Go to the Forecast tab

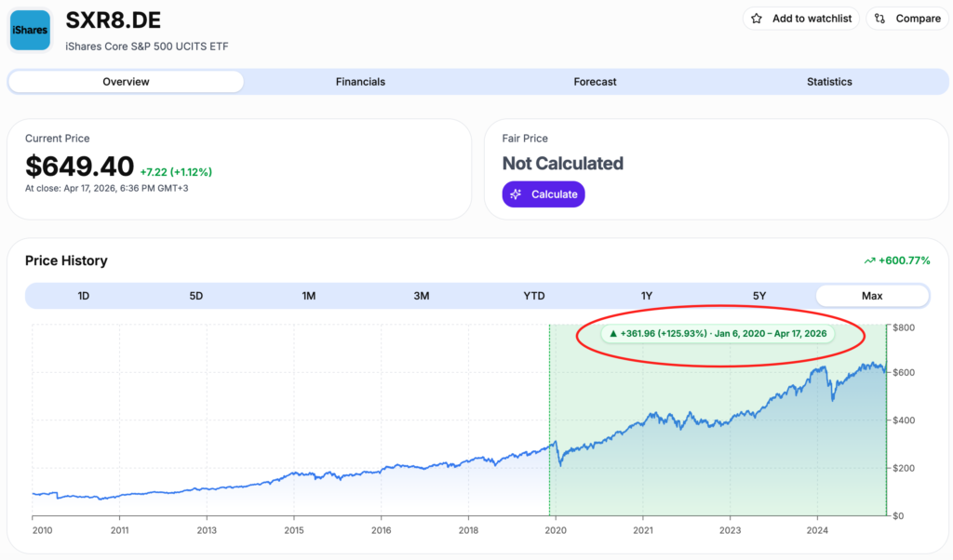595,82
